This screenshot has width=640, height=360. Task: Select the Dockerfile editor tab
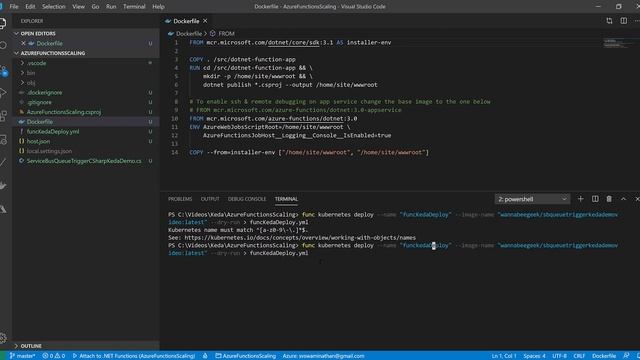pos(186,21)
